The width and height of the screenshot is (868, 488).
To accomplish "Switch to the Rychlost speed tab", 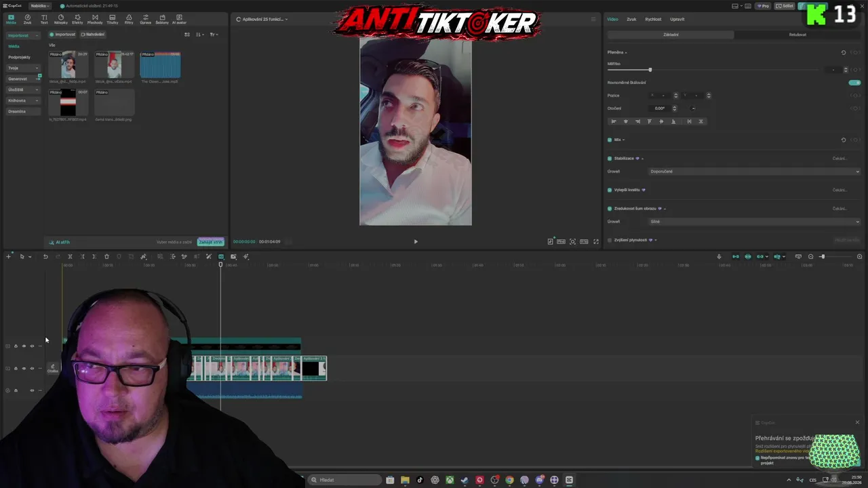I will (653, 19).
